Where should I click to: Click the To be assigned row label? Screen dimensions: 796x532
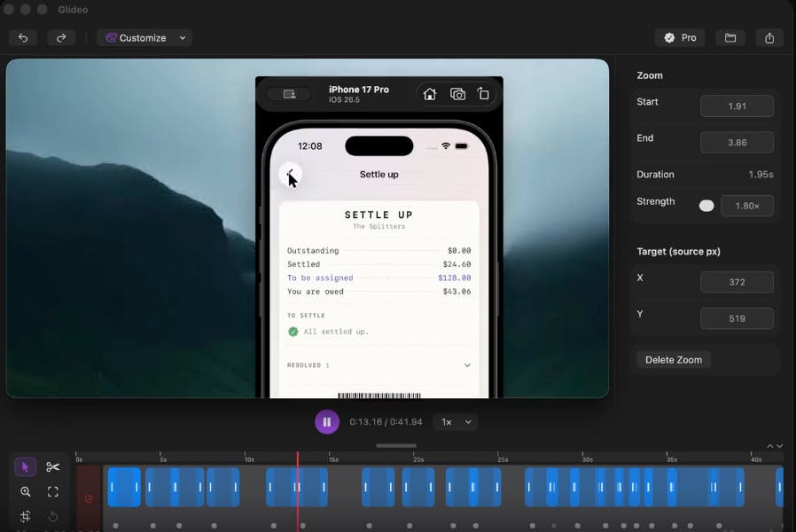tap(320, 278)
